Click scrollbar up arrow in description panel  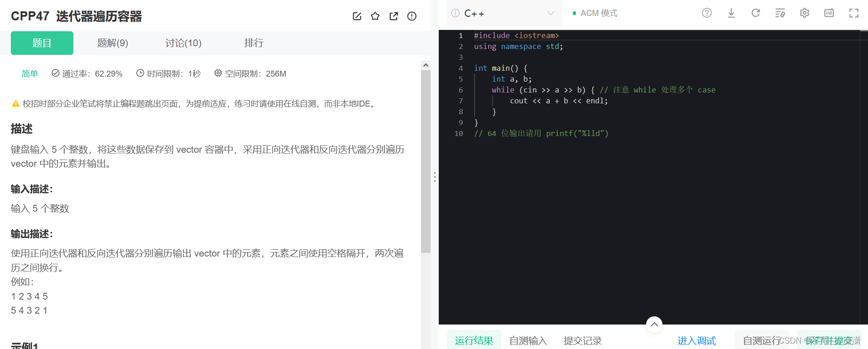point(426,65)
